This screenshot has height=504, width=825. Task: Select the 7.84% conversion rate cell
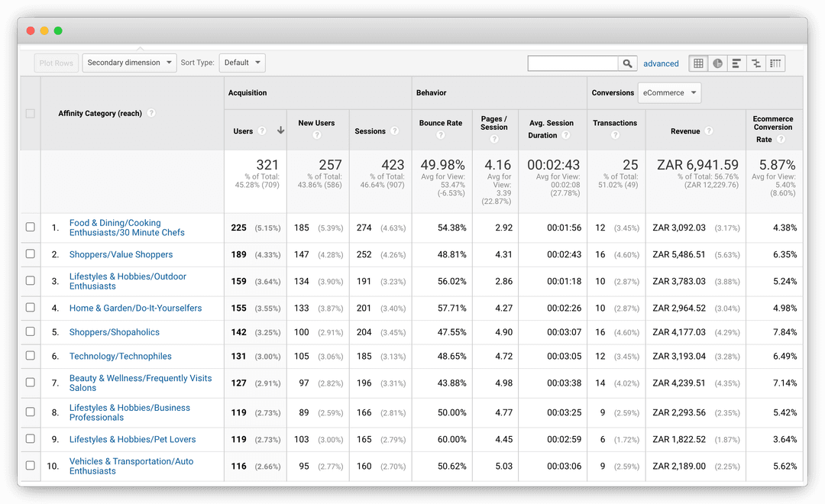[x=785, y=332]
